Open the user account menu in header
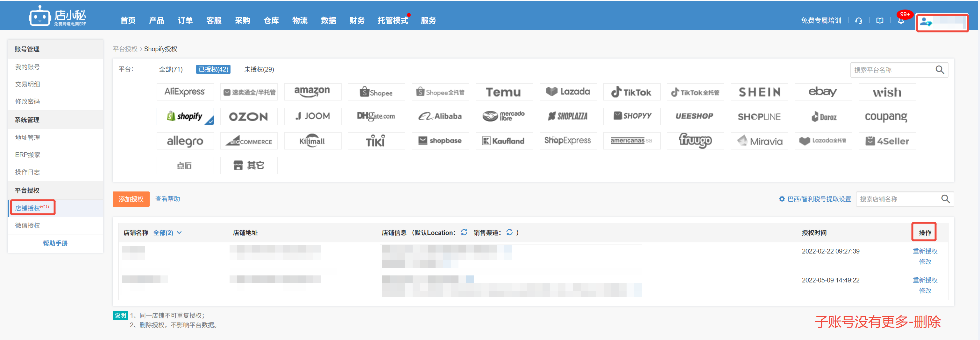Viewport: 980px width, 340px height. 941,23
